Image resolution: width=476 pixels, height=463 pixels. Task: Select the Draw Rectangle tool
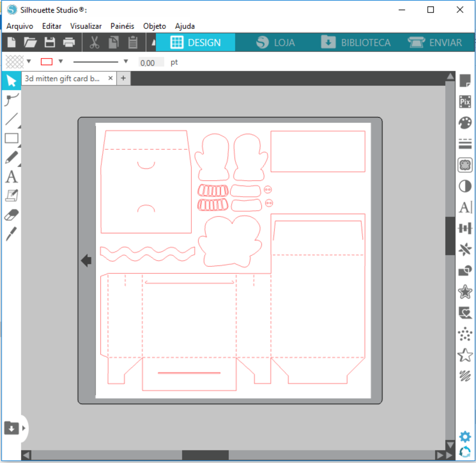(x=11, y=138)
